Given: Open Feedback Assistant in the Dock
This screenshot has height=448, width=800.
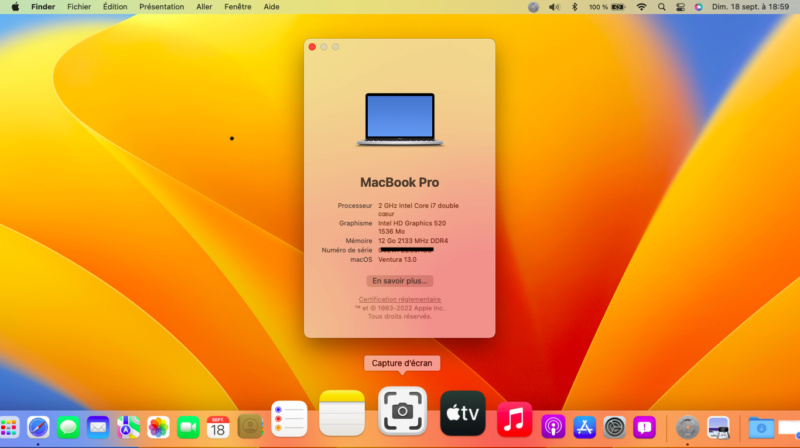Looking at the screenshot, I should tap(644, 427).
